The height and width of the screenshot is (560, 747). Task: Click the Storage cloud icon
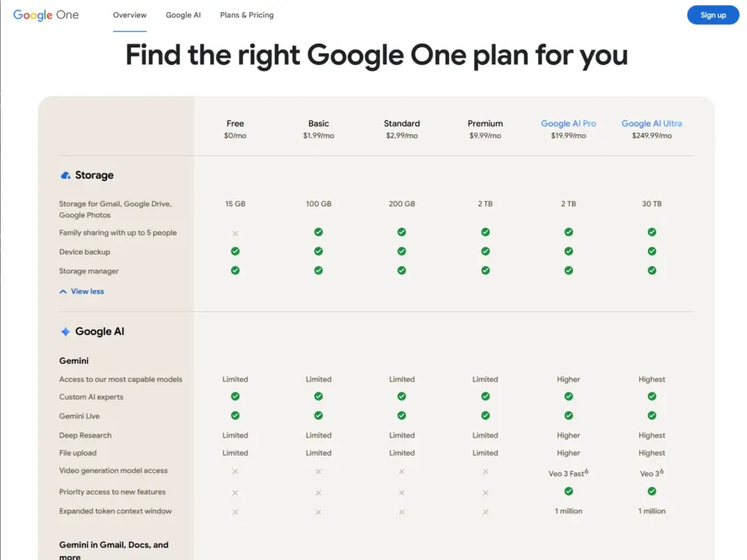(66, 176)
